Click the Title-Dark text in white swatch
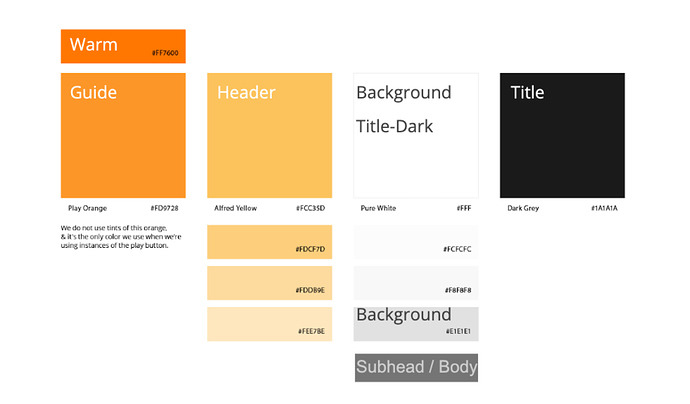 point(394,126)
